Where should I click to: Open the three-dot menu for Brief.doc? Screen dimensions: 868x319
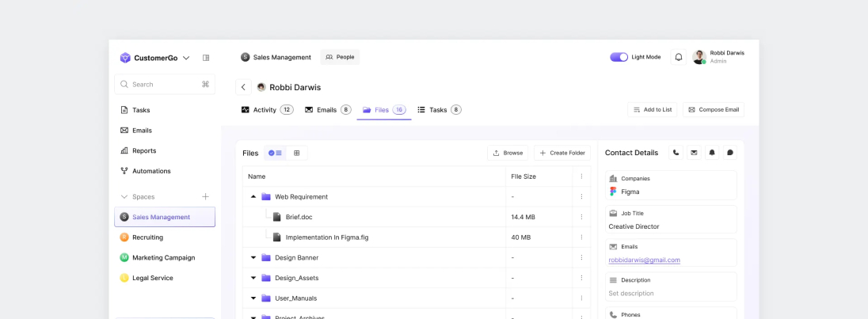coord(581,217)
